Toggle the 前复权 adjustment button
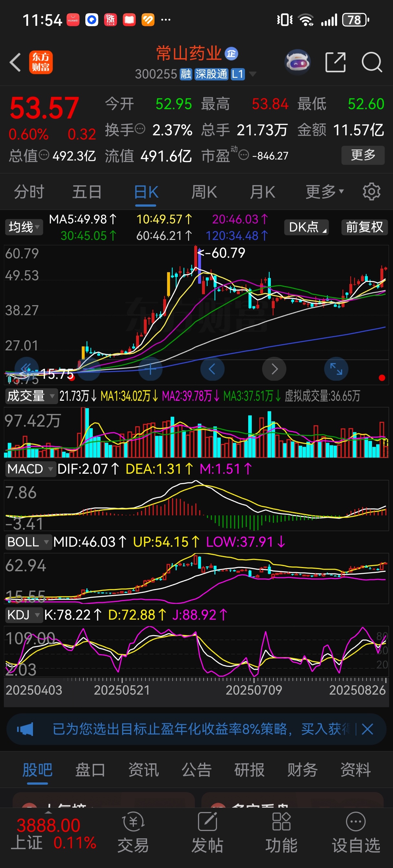The image size is (393, 868). (365, 227)
